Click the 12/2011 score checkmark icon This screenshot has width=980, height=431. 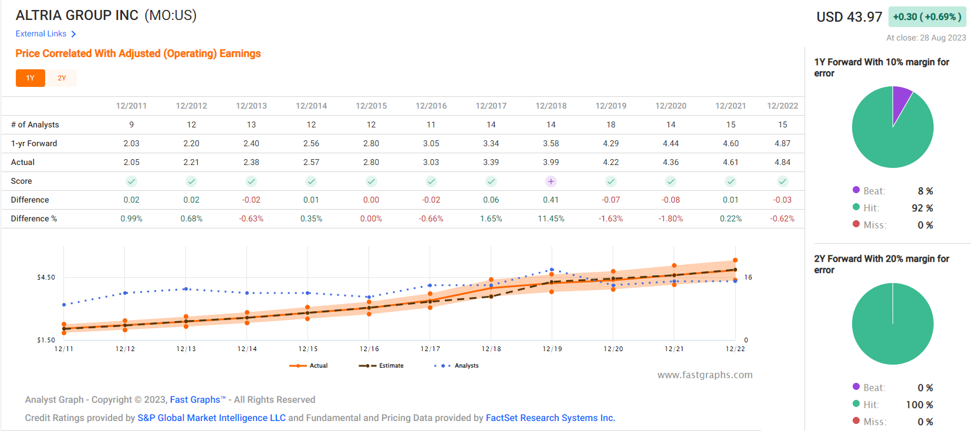131,181
